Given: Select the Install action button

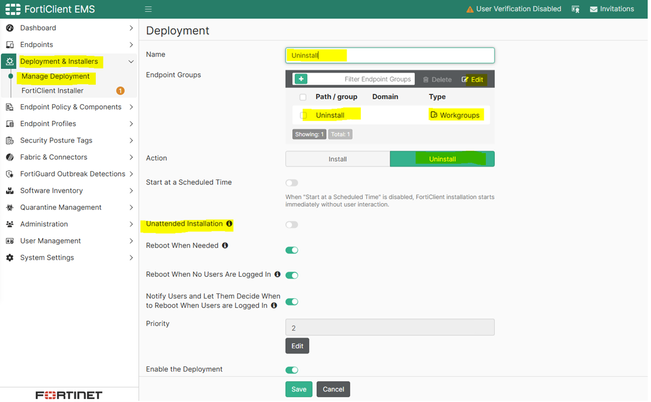Looking at the screenshot, I should pos(338,159).
